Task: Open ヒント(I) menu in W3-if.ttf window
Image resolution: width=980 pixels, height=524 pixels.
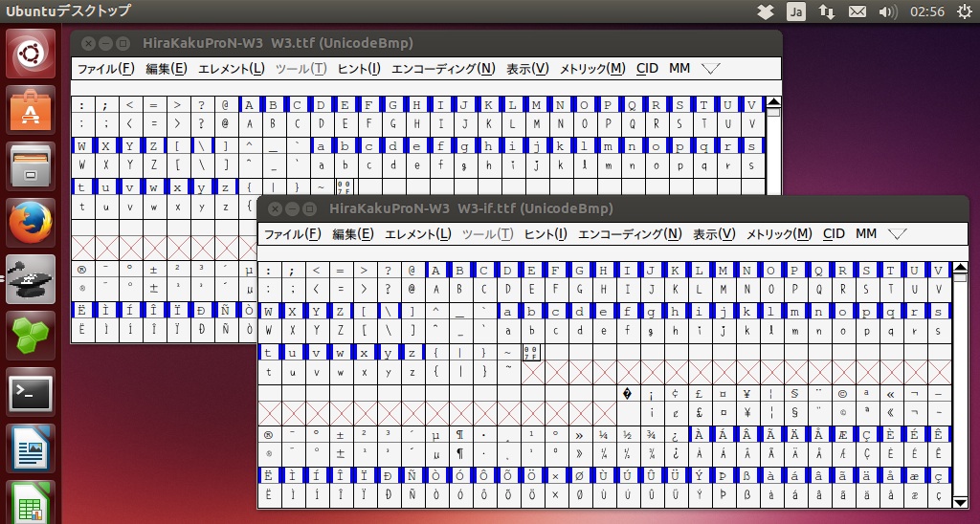Action: point(545,234)
